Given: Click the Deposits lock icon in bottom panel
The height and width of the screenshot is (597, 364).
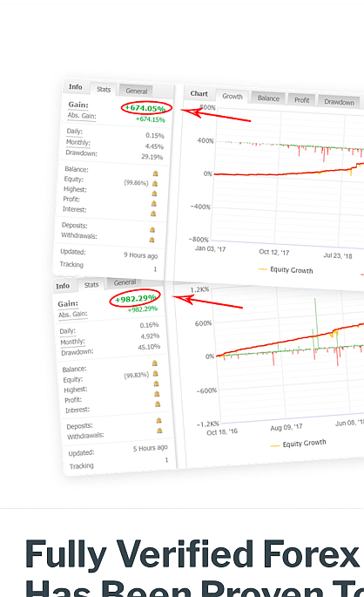Looking at the screenshot, I should [x=159, y=421].
